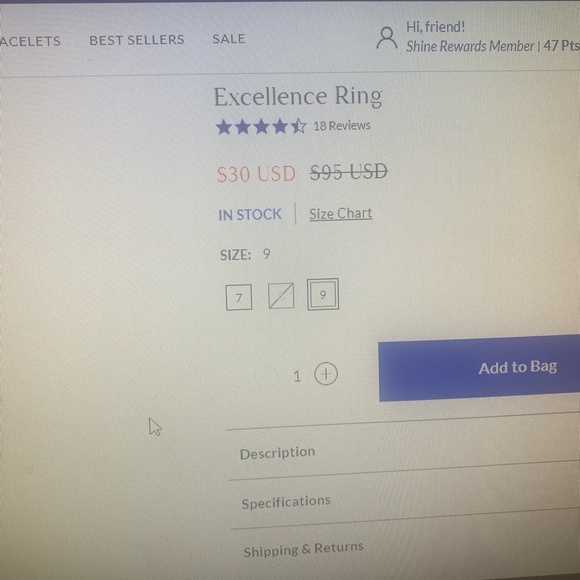Viewport: 580px width, 580px height.
Task: View the 18 Reviews link
Action: [342, 126]
